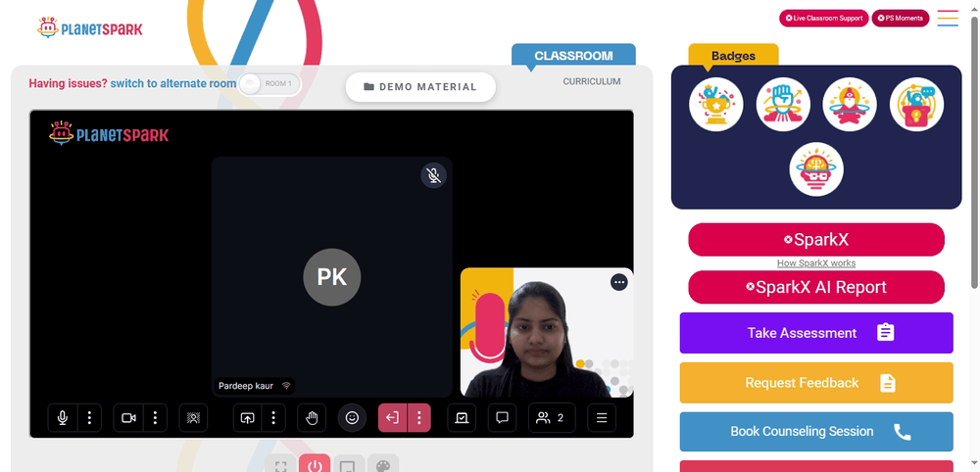Show participants list with count 2
Image resolution: width=980 pixels, height=472 pixels.
coord(552,418)
